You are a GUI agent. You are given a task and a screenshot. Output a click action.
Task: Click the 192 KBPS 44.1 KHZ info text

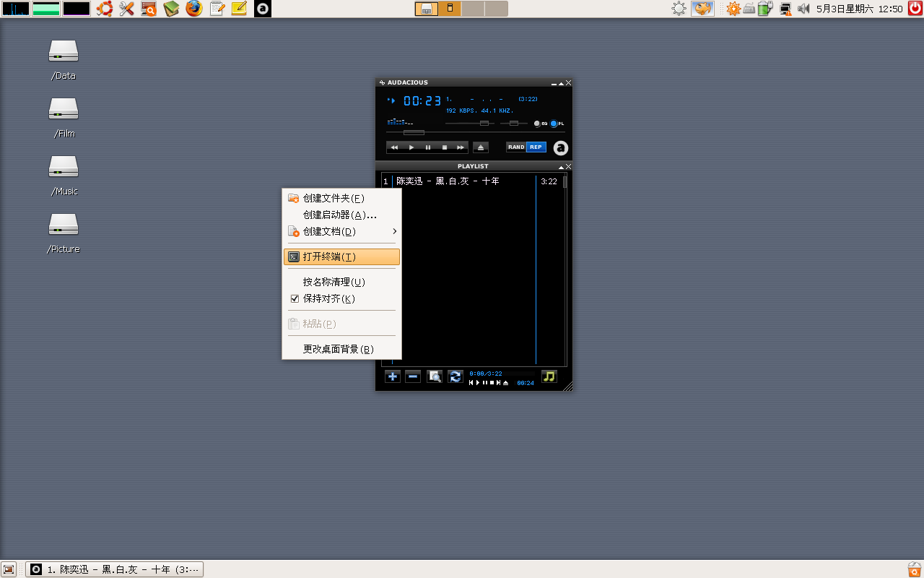pos(479,111)
